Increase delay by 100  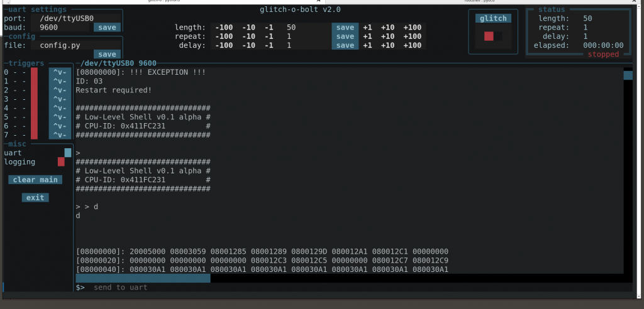pyautogui.click(x=412, y=45)
